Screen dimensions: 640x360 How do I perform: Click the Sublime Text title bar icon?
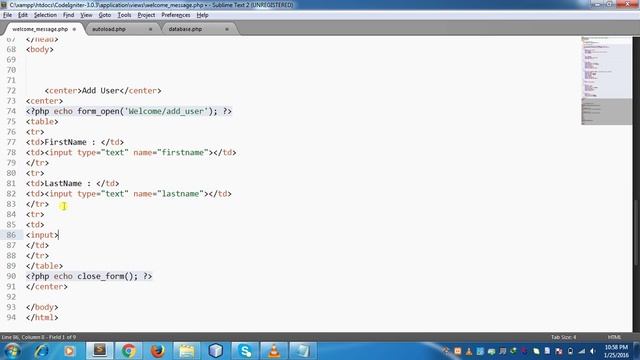4,5
